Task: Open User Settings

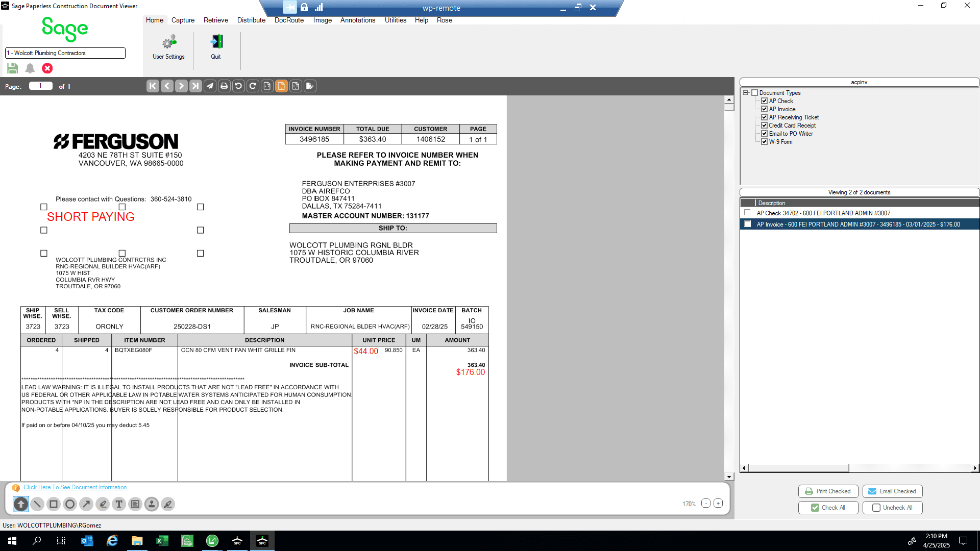Action: click(168, 47)
